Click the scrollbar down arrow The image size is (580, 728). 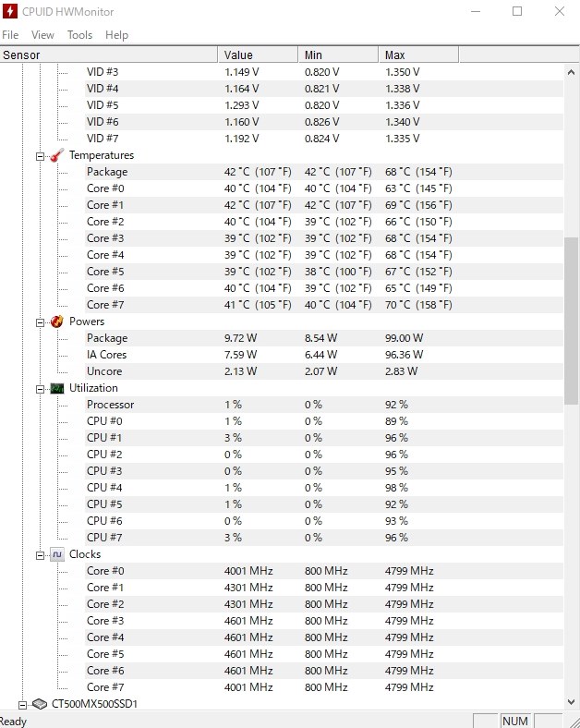[x=571, y=702]
